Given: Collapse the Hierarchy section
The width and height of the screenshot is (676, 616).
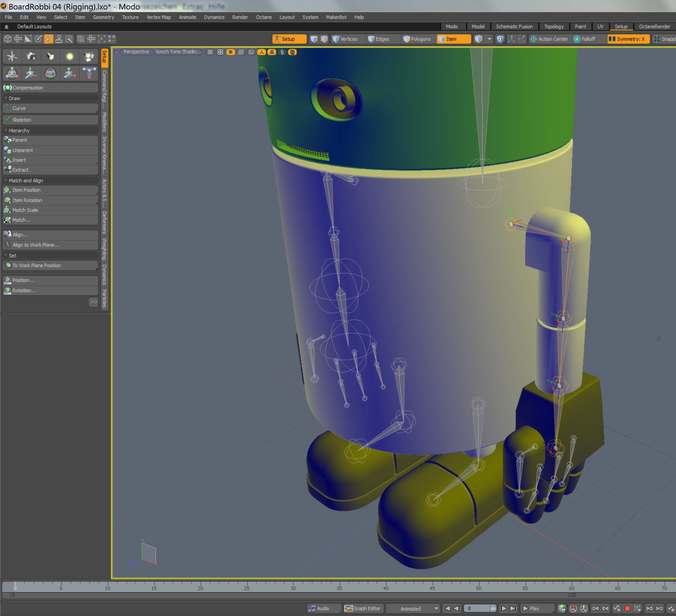Looking at the screenshot, I should click(x=6, y=130).
